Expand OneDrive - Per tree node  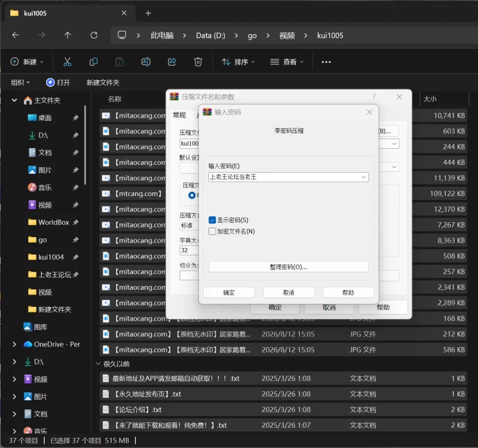tap(14, 344)
